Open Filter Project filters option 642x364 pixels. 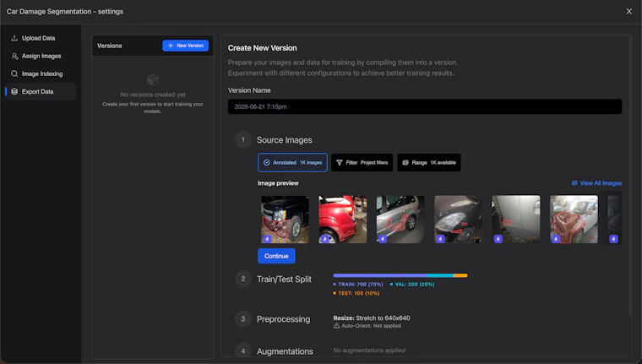pos(362,162)
